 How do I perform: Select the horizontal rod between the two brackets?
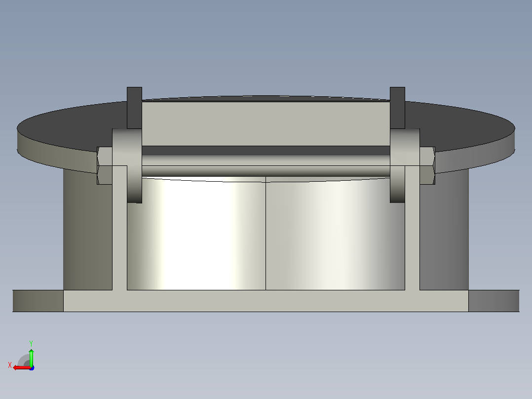(x=266, y=166)
